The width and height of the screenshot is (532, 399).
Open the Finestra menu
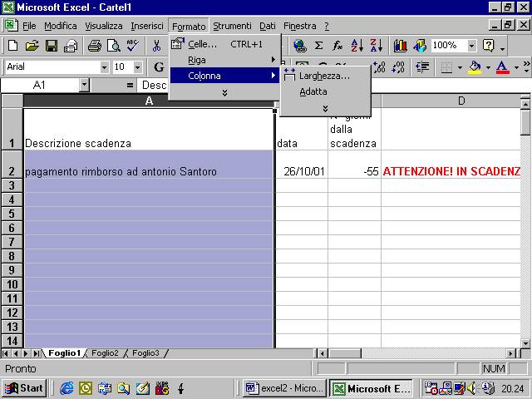pyautogui.click(x=300, y=26)
